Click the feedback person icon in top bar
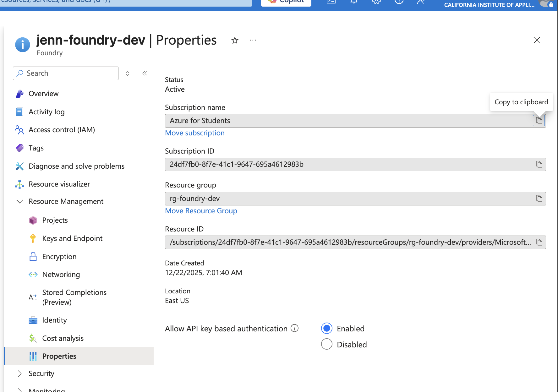The height and width of the screenshot is (392, 558). 421,2
